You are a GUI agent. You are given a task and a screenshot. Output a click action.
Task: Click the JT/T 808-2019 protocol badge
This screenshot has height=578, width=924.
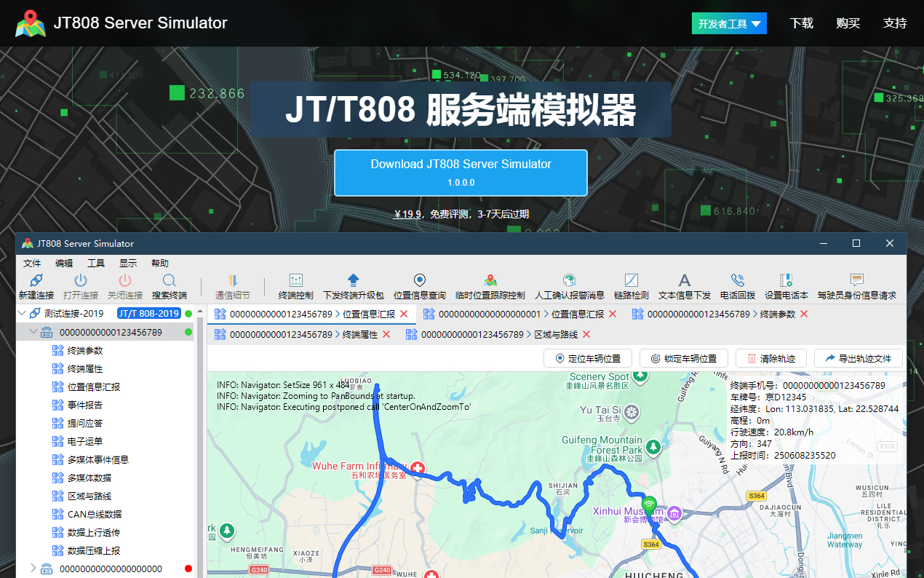tap(149, 314)
